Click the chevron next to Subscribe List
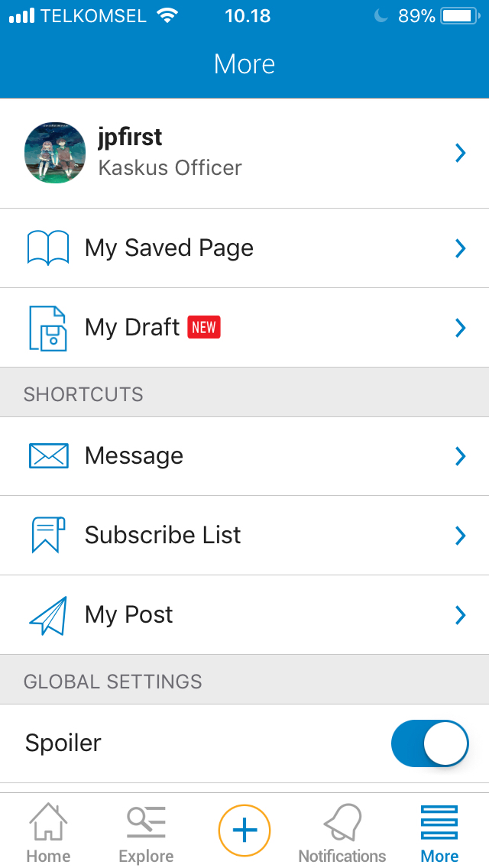Screen dimensions: 489x868 click(x=461, y=535)
